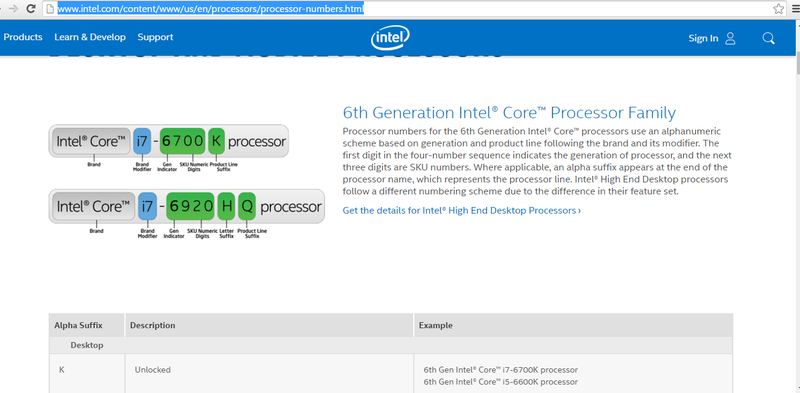Click the blue i7 modifier in 6920HQ diagram
The height and width of the screenshot is (393, 800).
point(147,206)
